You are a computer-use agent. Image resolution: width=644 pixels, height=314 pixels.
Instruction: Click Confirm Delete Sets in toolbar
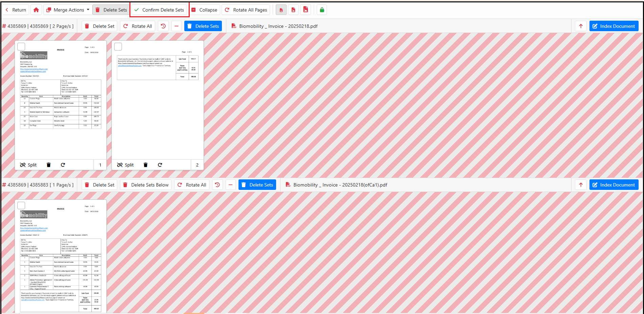click(159, 10)
